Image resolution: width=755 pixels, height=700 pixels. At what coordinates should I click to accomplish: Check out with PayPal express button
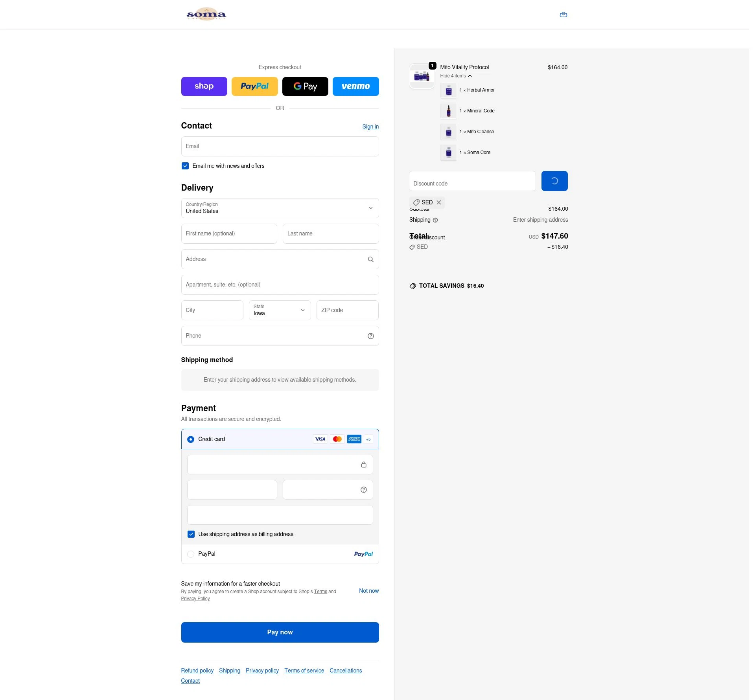pyautogui.click(x=255, y=86)
